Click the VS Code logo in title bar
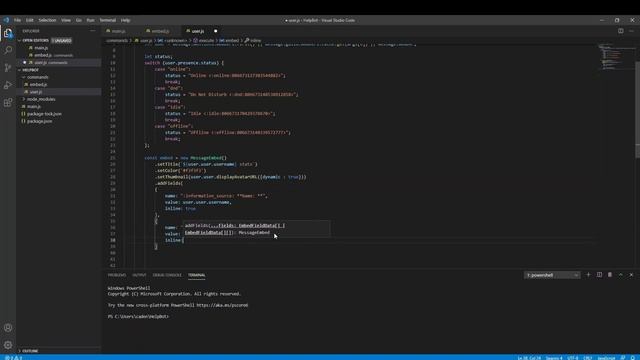 pos(6,20)
